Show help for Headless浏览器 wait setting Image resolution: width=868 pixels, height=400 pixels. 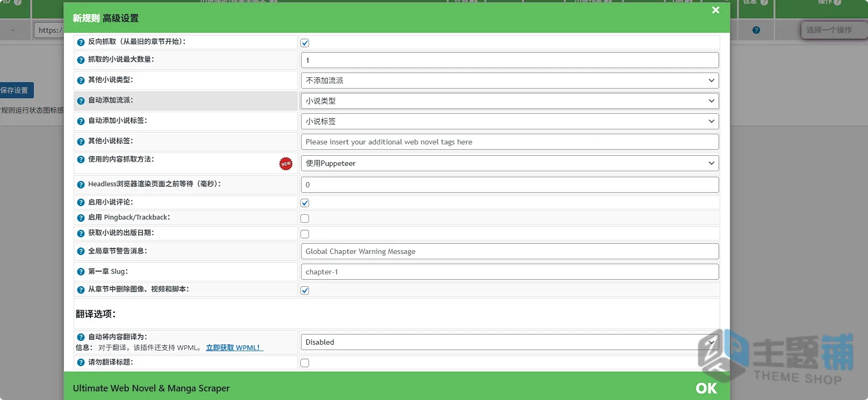tap(81, 185)
